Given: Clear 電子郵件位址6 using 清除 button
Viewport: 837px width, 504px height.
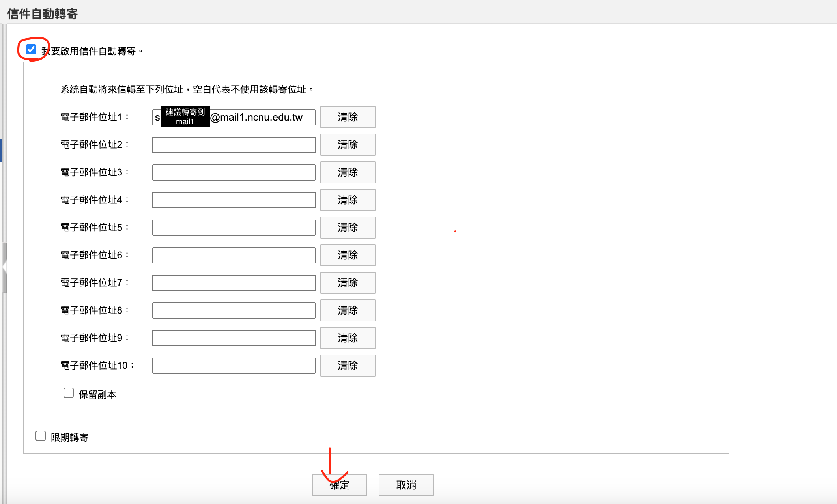Looking at the screenshot, I should [348, 255].
